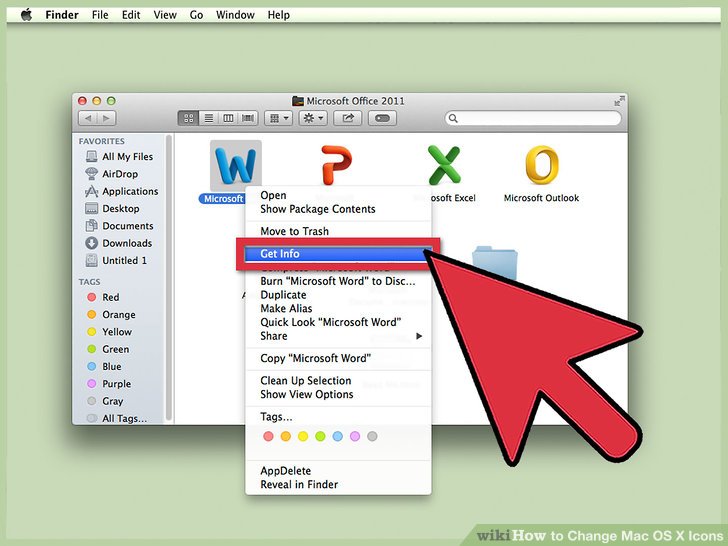Apply blue tag dot in context menu

click(x=338, y=436)
